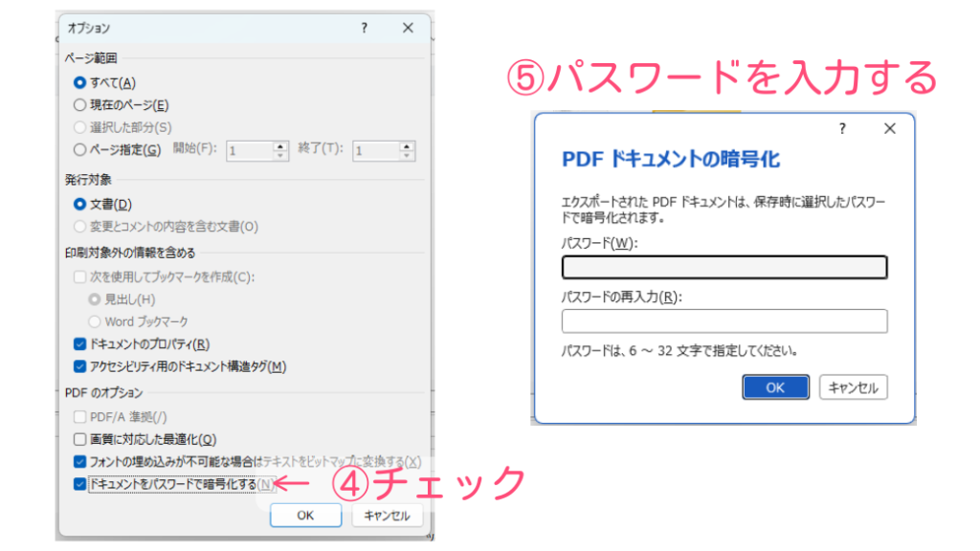Toggle ドキュメントのプロパティ(R) checkbox
The width and height of the screenshot is (980, 551).
[x=80, y=344]
